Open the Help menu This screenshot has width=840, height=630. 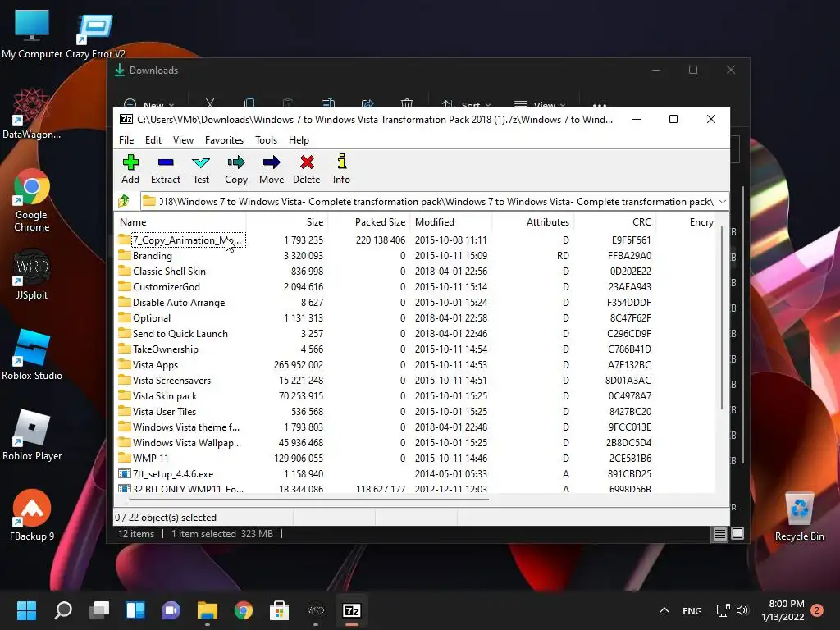(x=299, y=139)
